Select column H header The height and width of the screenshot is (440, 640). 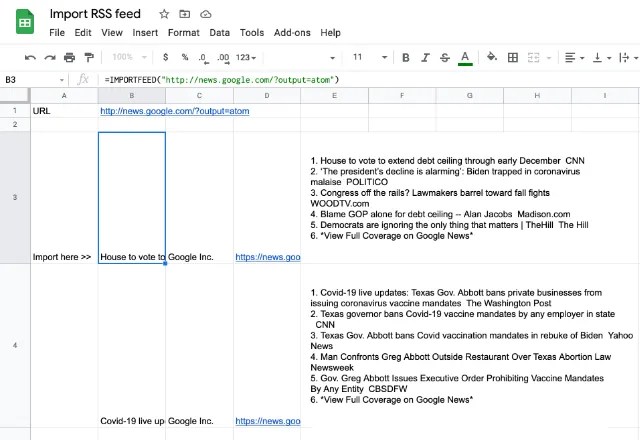[x=537, y=96]
